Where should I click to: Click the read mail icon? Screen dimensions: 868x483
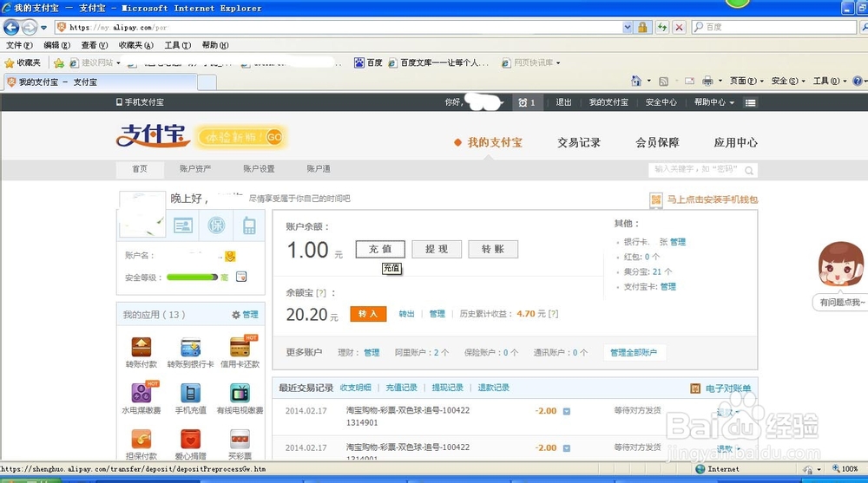(690, 82)
